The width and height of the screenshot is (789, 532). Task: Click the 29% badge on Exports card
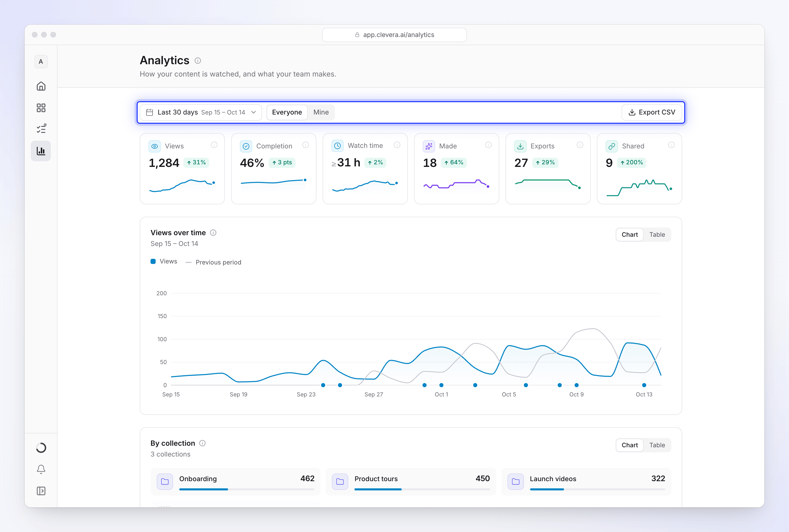[x=545, y=163]
